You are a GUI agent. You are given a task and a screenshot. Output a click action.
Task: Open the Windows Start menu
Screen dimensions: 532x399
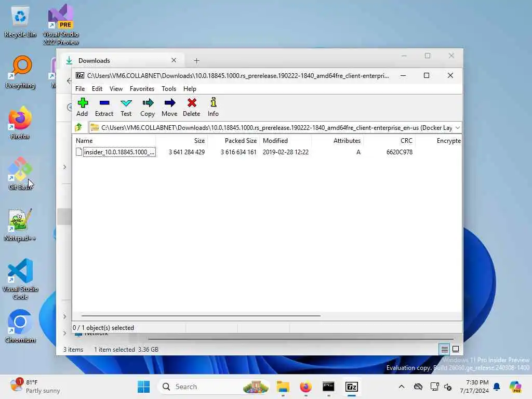click(143, 387)
